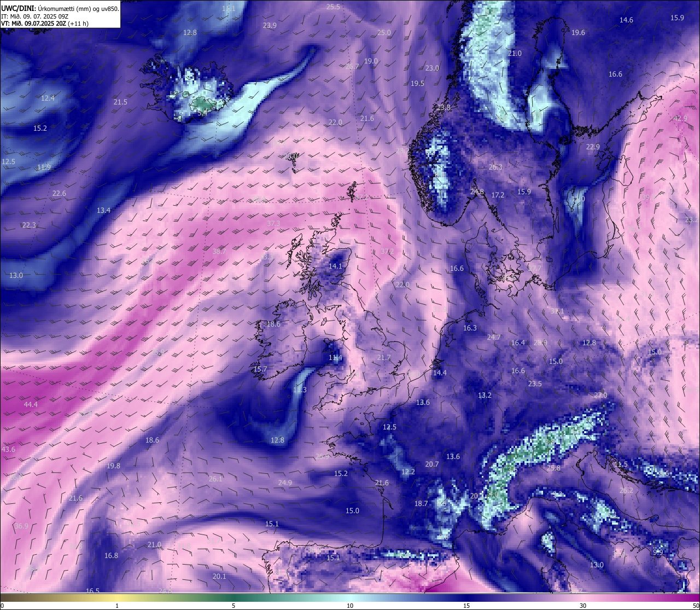Click the 19.5 value over the Norwegian Sea
The height and width of the screenshot is (610, 700).
click(417, 83)
